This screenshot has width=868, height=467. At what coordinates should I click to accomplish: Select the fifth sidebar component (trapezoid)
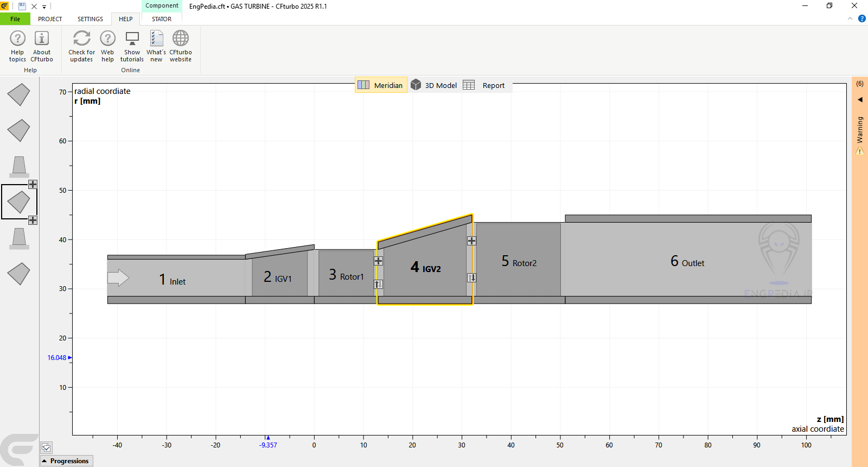coord(19,238)
